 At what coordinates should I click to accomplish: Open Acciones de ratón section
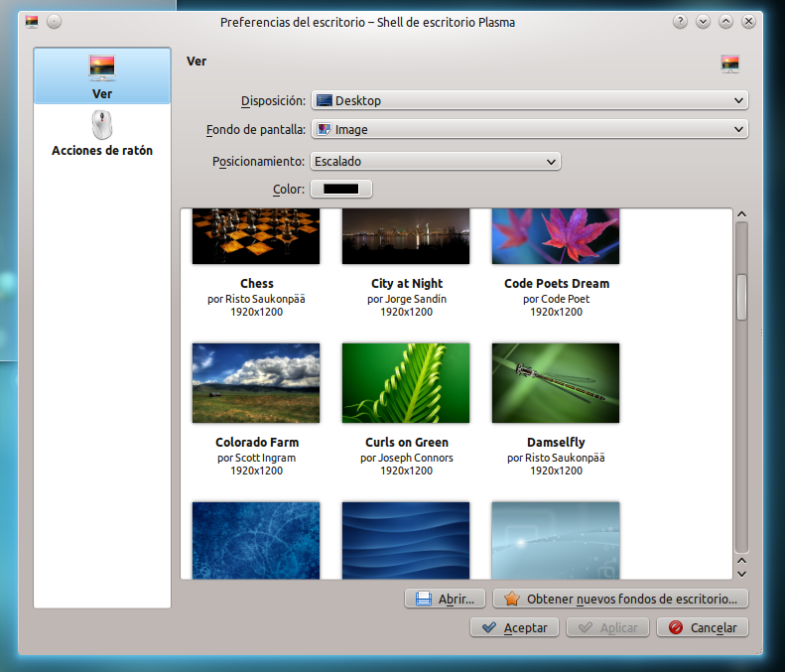(x=102, y=133)
